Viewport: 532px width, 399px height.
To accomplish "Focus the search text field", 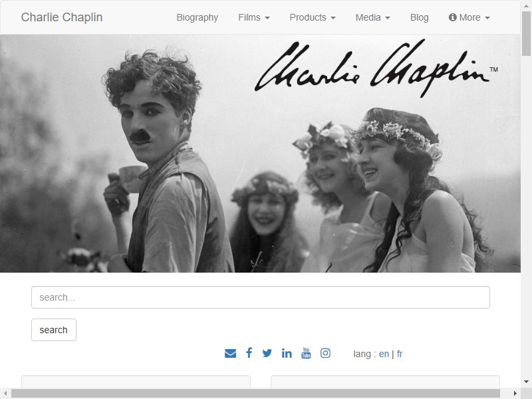I will coord(261,297).
